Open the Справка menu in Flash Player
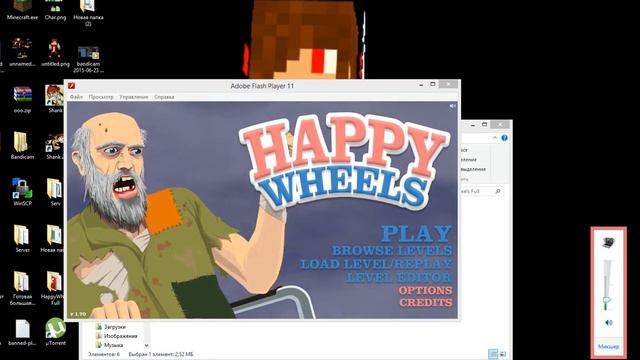This screenshot has height=360, width=640. click(x=164, y=97)
